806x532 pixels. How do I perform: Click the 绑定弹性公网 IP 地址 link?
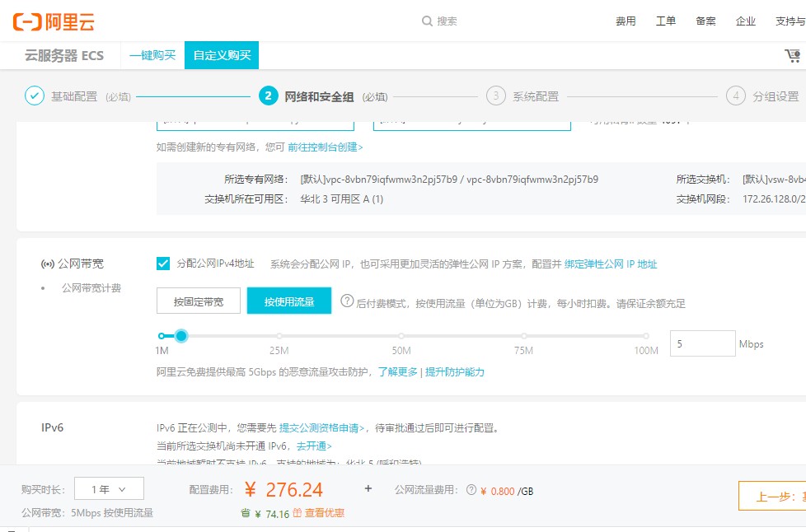(x=611, y=264)
